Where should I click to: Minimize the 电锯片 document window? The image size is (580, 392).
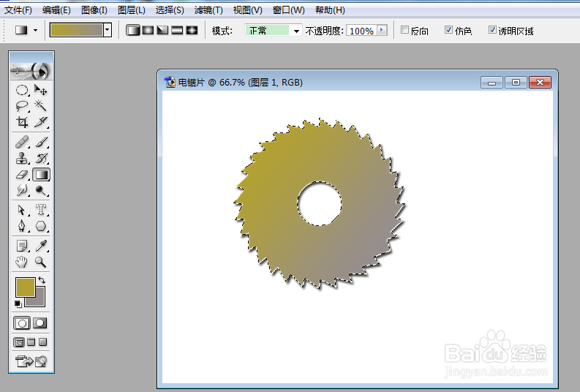coord(492,82)
